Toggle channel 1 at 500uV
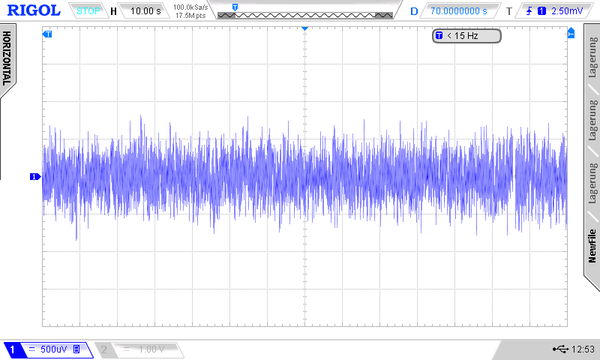Viewport: 600px width, 360px height. [48, 349]
